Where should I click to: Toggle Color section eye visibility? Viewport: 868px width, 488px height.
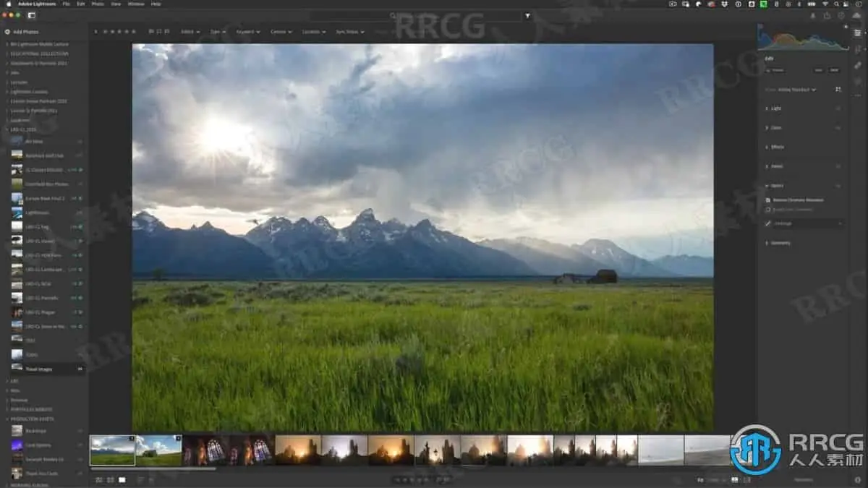coord(838,128)
